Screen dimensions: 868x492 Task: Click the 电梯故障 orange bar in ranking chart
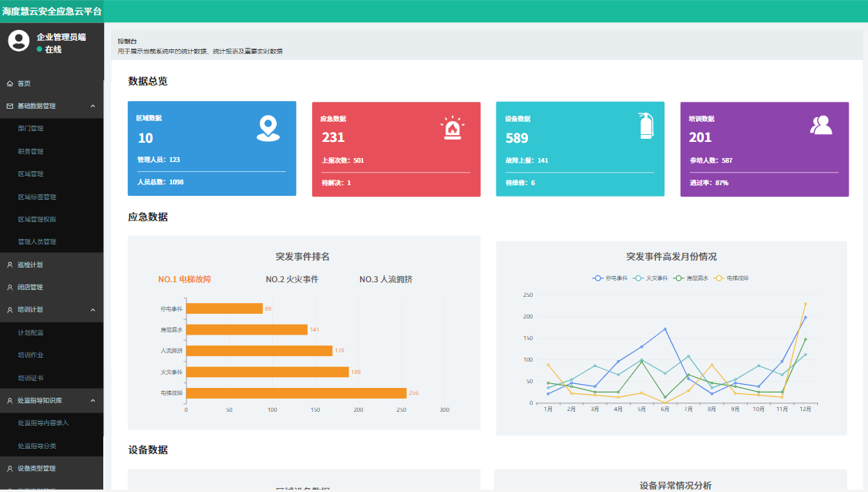pos(296,393)
